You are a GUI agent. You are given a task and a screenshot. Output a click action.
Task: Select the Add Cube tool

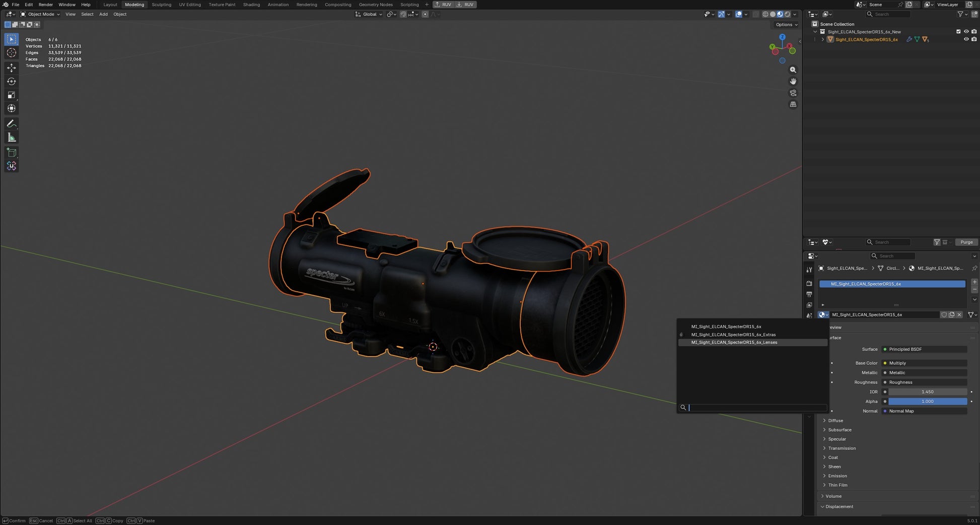tap(12, 152)
